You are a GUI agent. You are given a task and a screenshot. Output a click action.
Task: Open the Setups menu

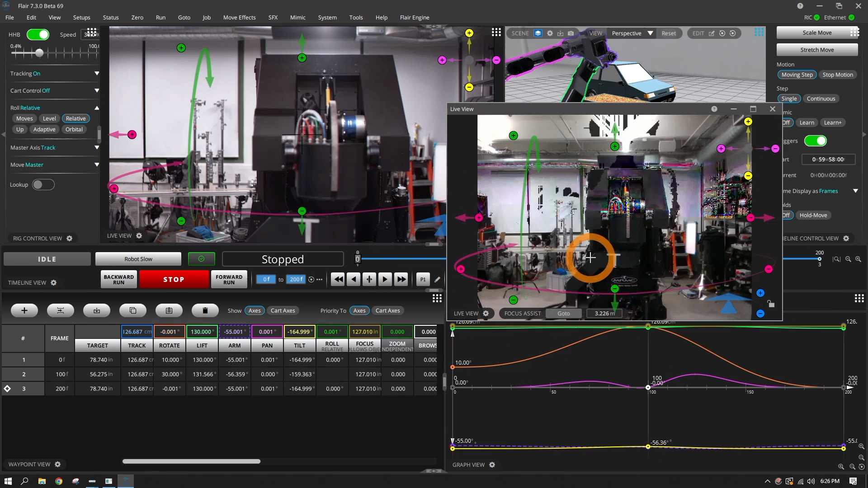point(81,17)
